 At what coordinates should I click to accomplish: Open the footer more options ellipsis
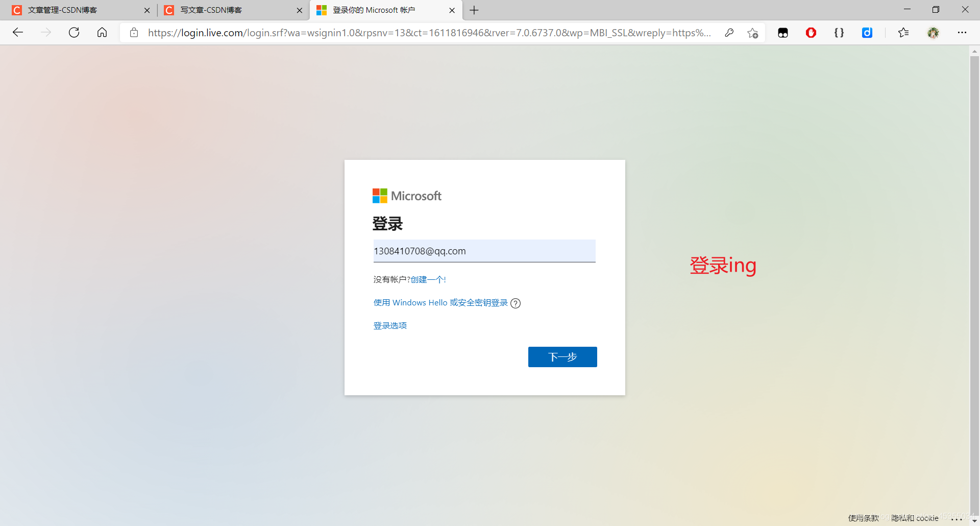(957, 519)
